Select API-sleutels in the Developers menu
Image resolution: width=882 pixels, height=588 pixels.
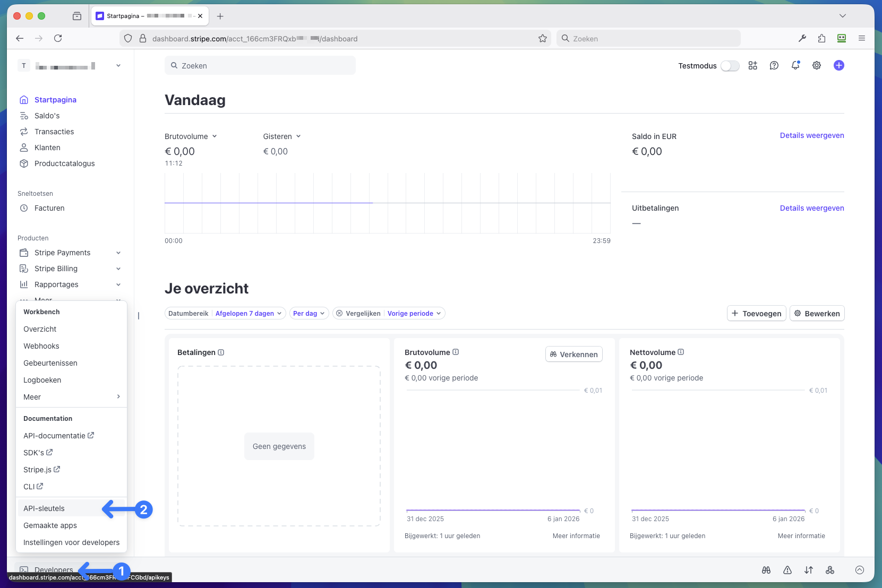coord(44,508)
